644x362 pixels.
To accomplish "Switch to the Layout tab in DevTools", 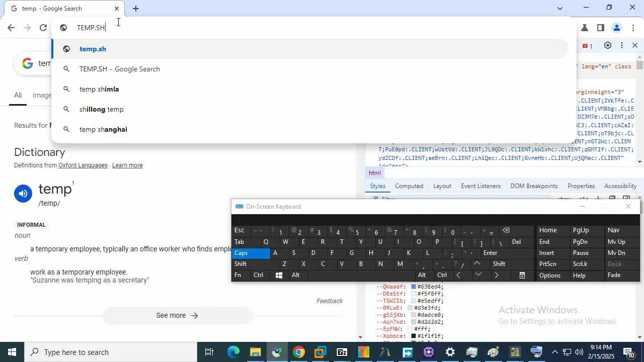I will point(442,186).
